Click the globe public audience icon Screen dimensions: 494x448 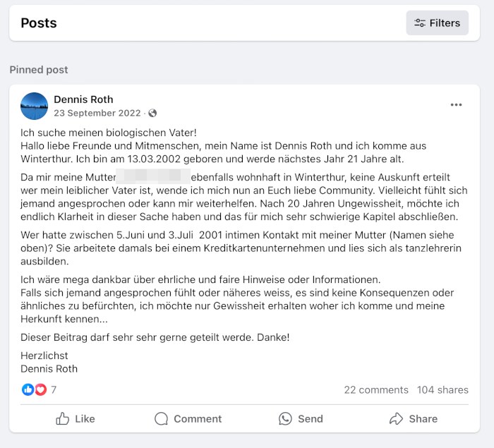pos(152,113)
